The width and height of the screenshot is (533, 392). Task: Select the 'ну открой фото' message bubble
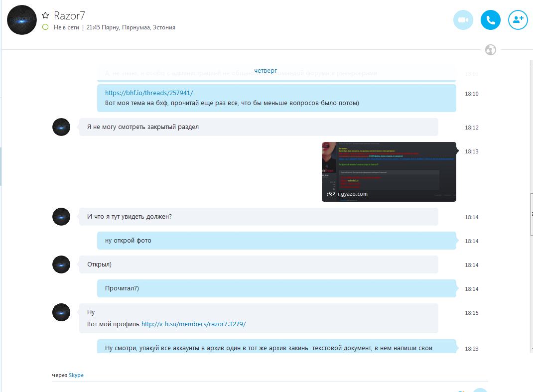pyautogui.click(x=276, y=241)
